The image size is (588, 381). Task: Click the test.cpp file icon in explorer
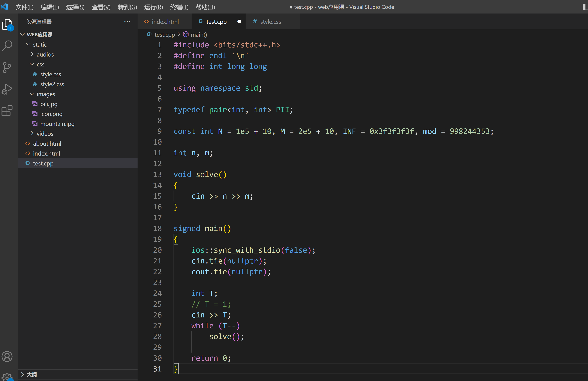(x=28, y=163)
